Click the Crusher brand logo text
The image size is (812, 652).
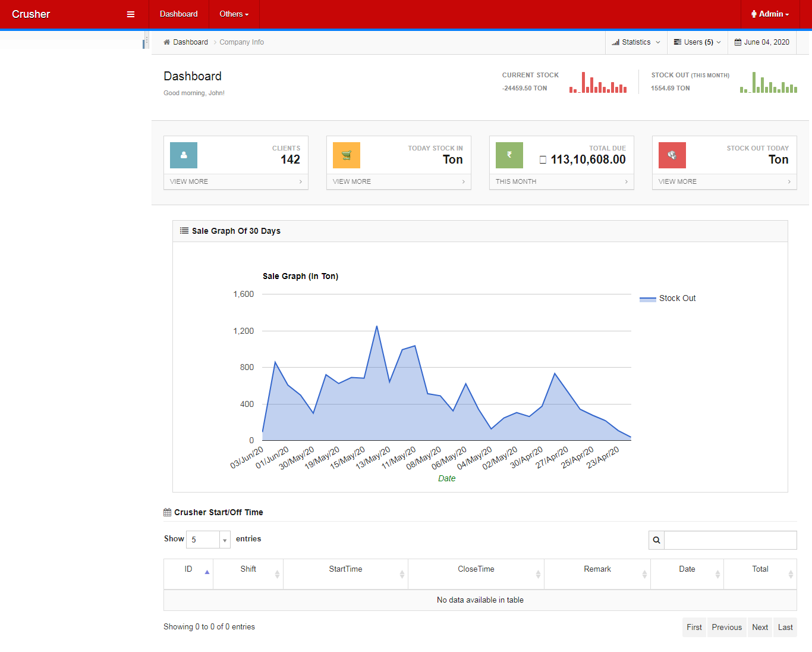(x=31, y=14)
